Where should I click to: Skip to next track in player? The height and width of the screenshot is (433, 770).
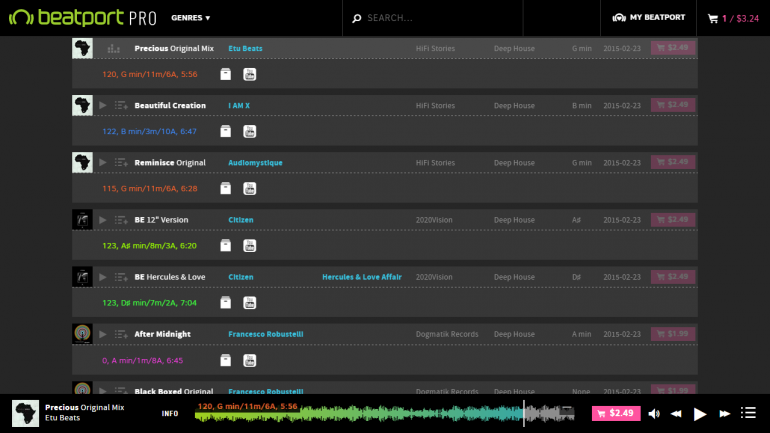[x=724, y=413]
